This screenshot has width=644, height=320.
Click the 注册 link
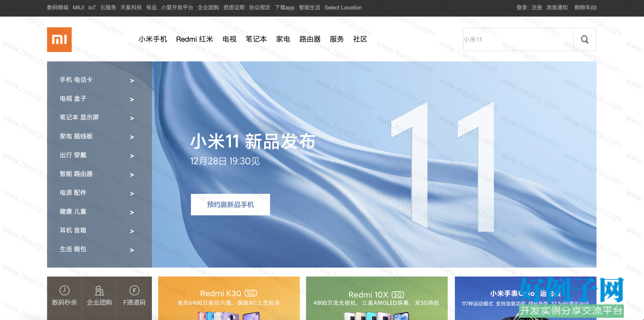pyautogui.click(x=536, y=7)
